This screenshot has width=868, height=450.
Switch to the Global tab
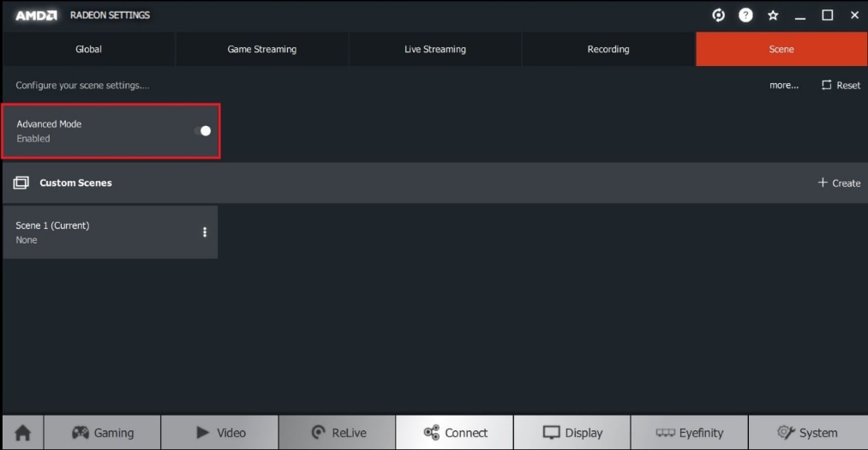pos(88,50)
